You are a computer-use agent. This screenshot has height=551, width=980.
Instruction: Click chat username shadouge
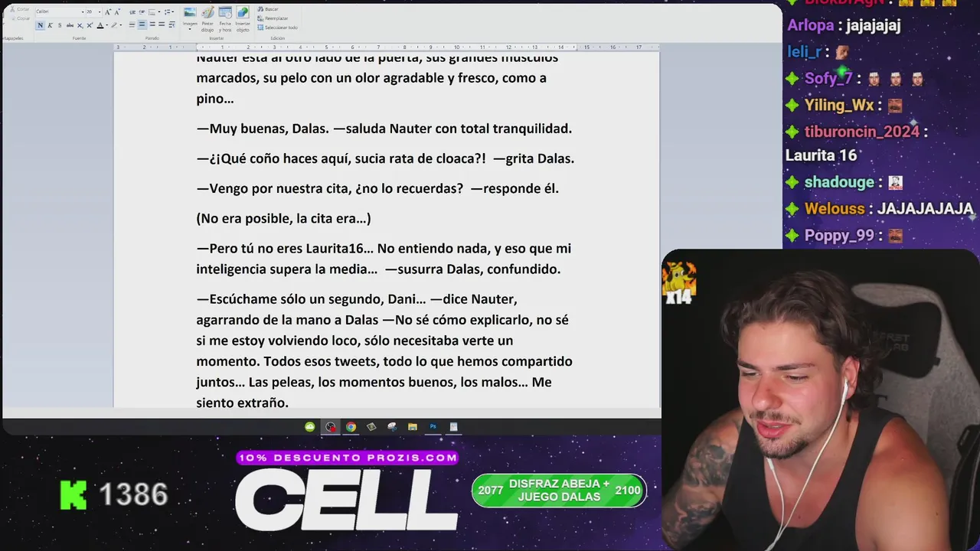839,182
